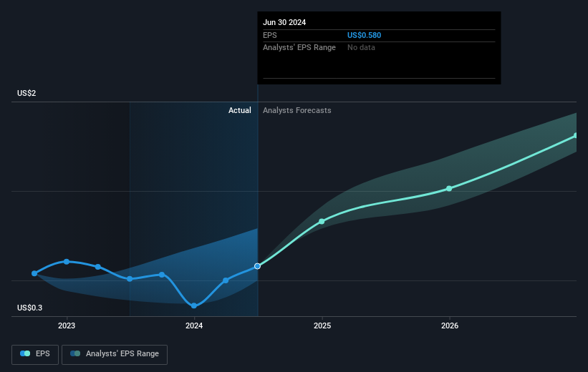Click the Analysts' EPS Range tooltip row label

pyautogui.click(x=299, y=48)
